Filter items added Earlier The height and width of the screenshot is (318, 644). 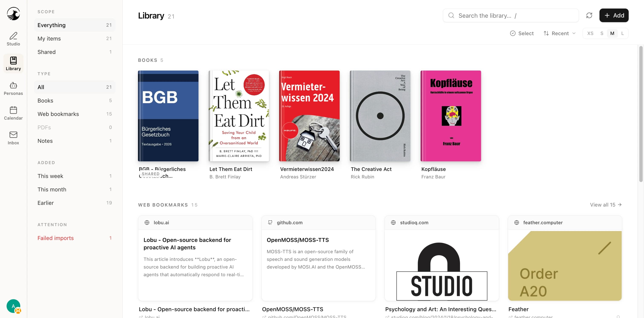coord(75,203)
